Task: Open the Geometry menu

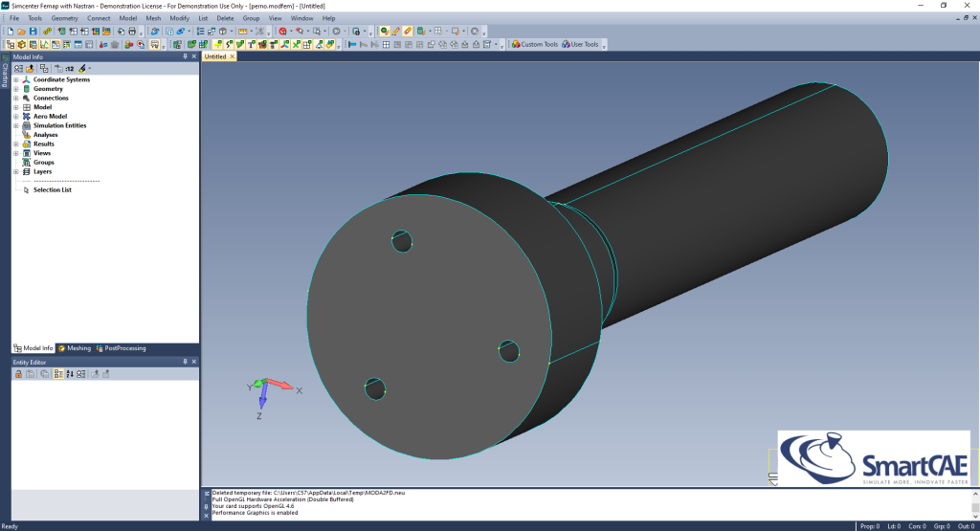Action: point(64,18)
